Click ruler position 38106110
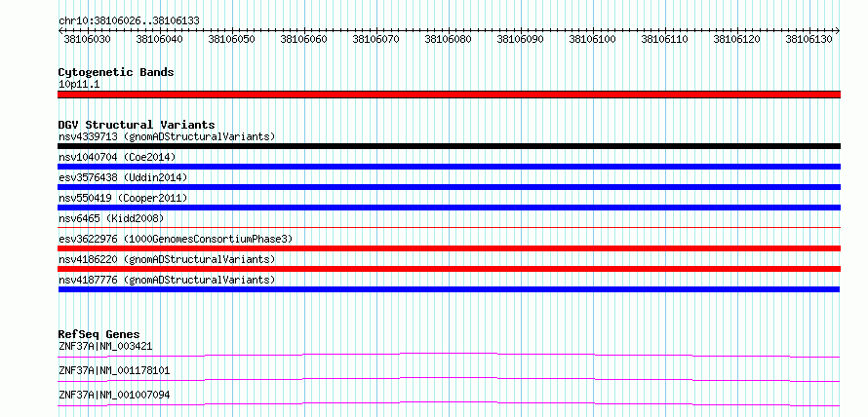Viewport: 868px width, 417px height. click(664, 39)
